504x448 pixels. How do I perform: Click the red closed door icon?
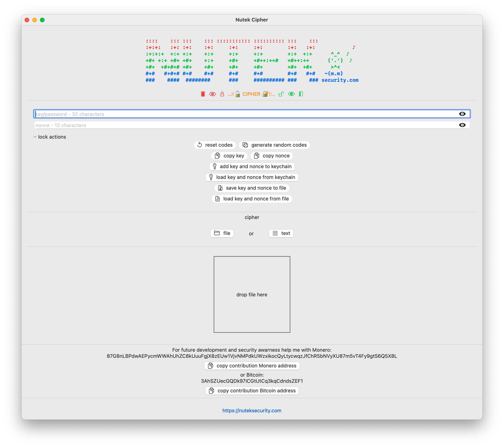203,94
